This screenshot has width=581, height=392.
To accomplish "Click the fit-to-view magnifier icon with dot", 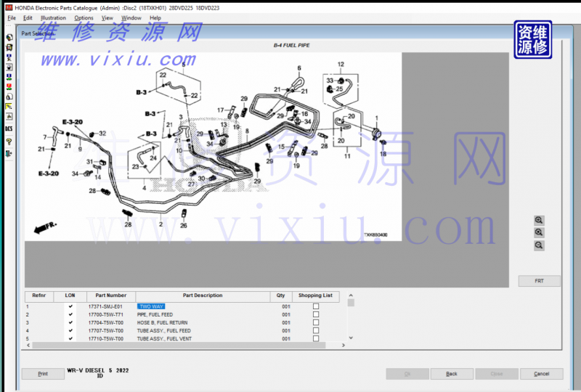I will click(x=539, y=232).
